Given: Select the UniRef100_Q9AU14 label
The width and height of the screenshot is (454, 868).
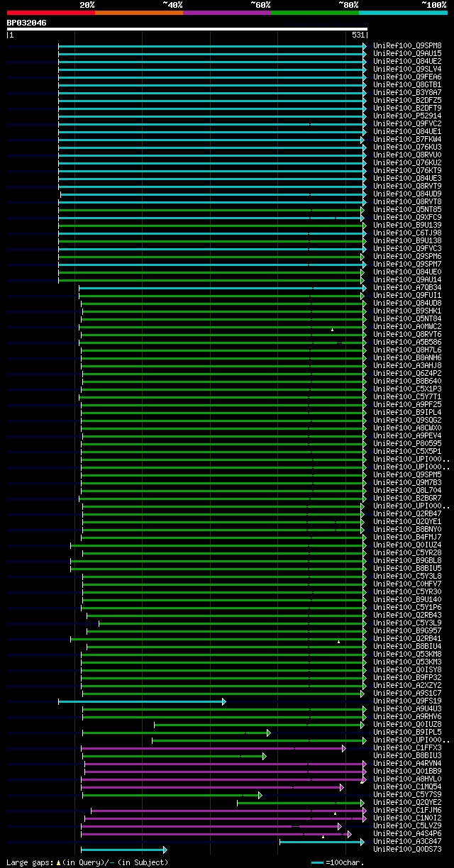Looking at the screenshot, I should 408,279.
